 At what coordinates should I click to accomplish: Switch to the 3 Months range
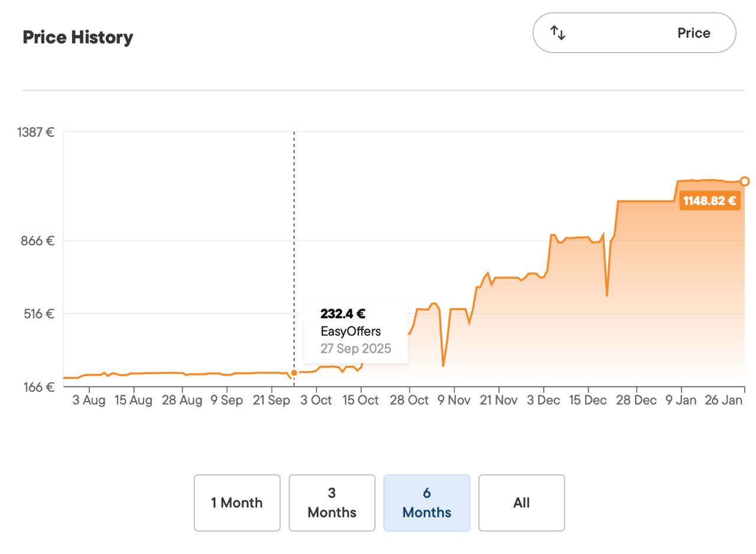coord(331,503)
